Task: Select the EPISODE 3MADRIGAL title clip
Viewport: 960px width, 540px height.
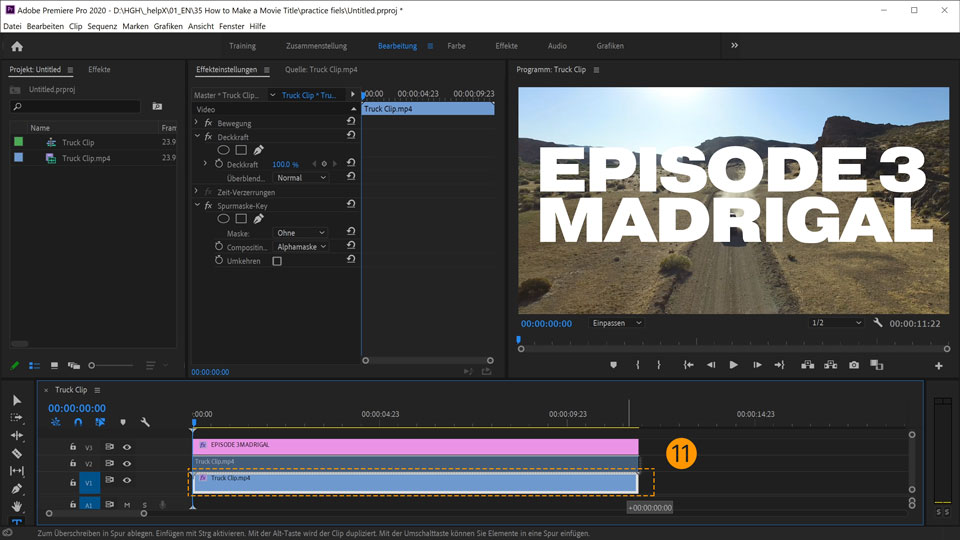Action: click(414, 445)
